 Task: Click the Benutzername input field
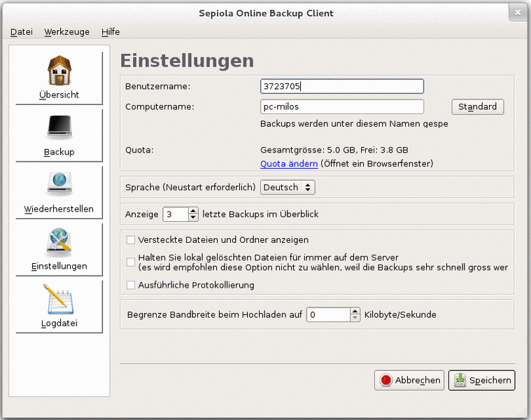342,86
